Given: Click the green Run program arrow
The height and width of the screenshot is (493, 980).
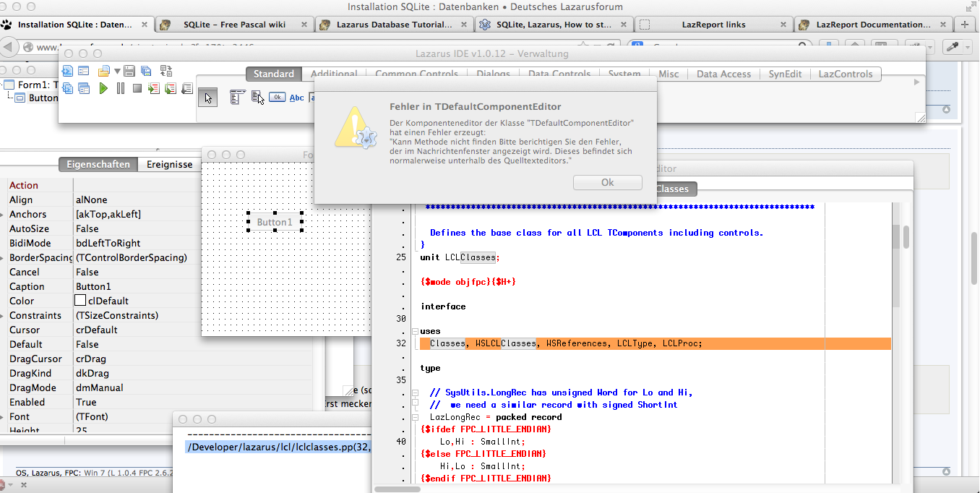Looking at the screenshot, I should (x=103, y=88).
